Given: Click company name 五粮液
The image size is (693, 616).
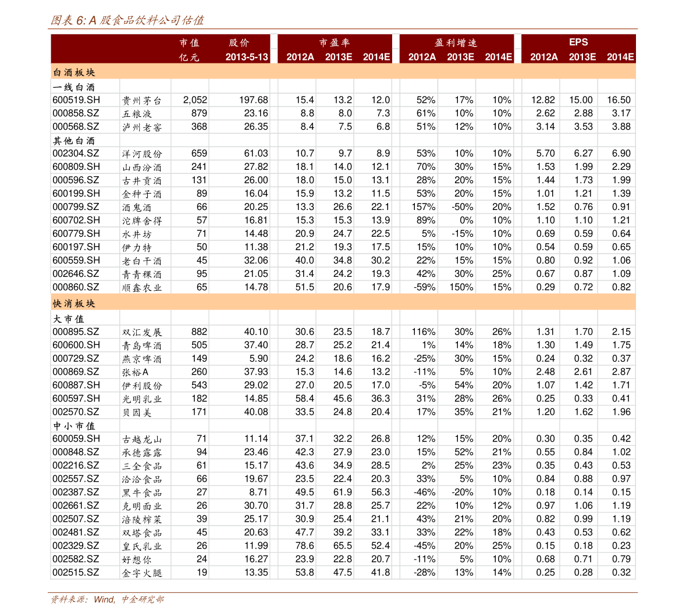Looking at the screenshot, I should [x=137, y=114].
